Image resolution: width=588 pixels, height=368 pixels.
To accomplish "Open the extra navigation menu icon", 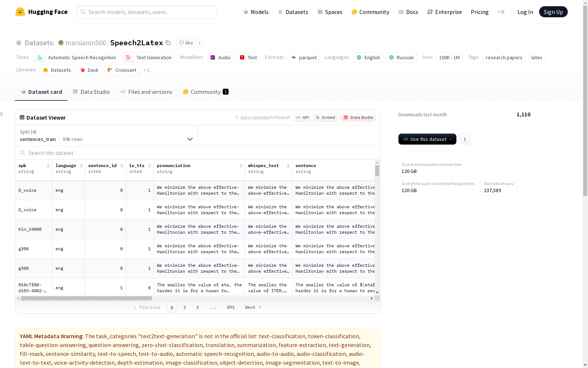I will pyautogui.click(x=501, y=12).
